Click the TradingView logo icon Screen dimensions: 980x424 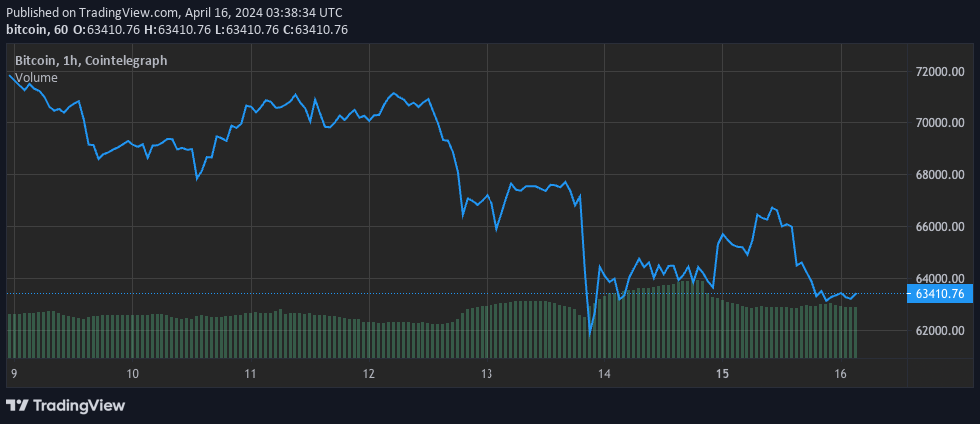[17, 405]
